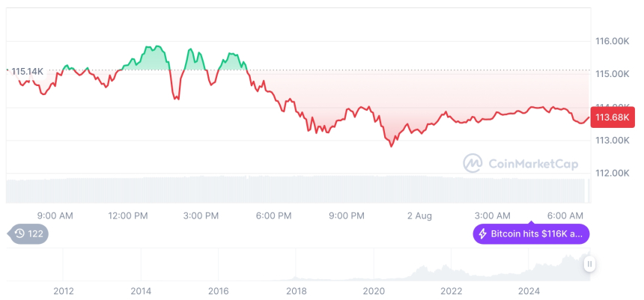Click the red 113.68K current price label

[612, 117]
